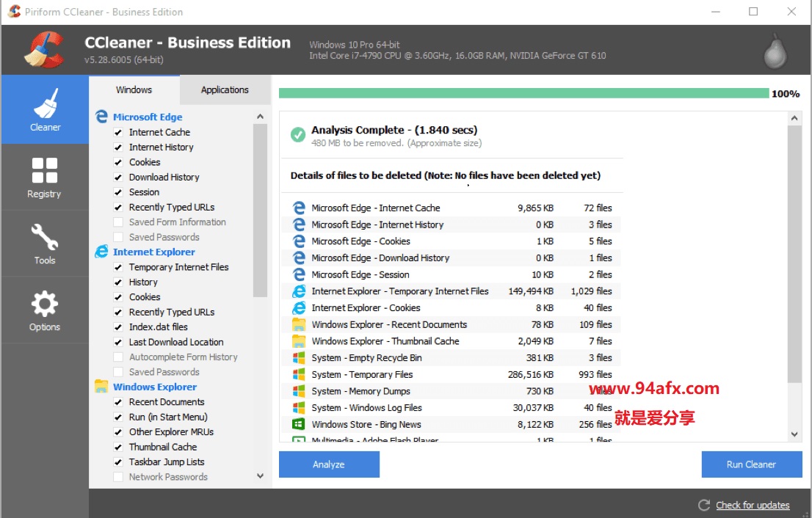
Task: Click results pane scroll down arrow
Action: pyautogui.click(x=794, y=434)
